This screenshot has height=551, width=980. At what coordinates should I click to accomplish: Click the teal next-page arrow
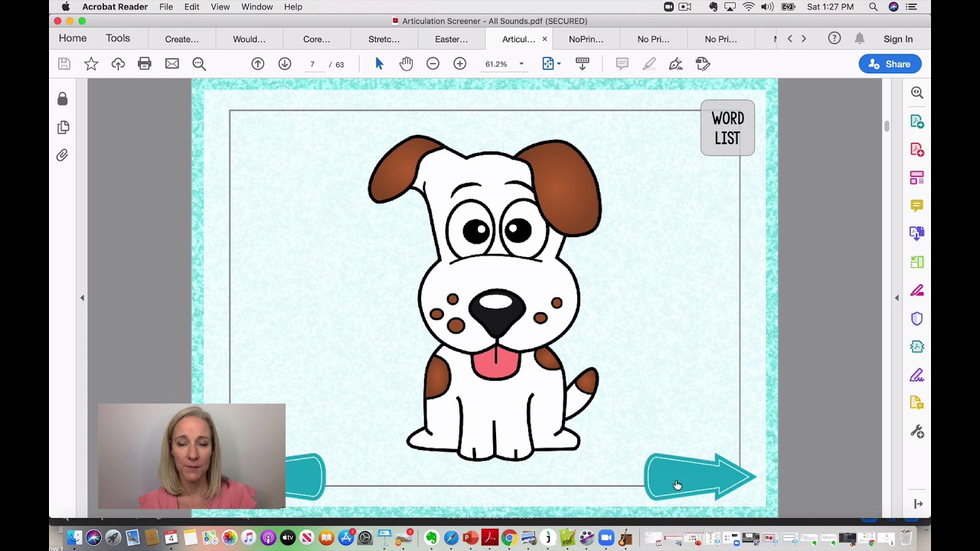[x=701, y=477]
